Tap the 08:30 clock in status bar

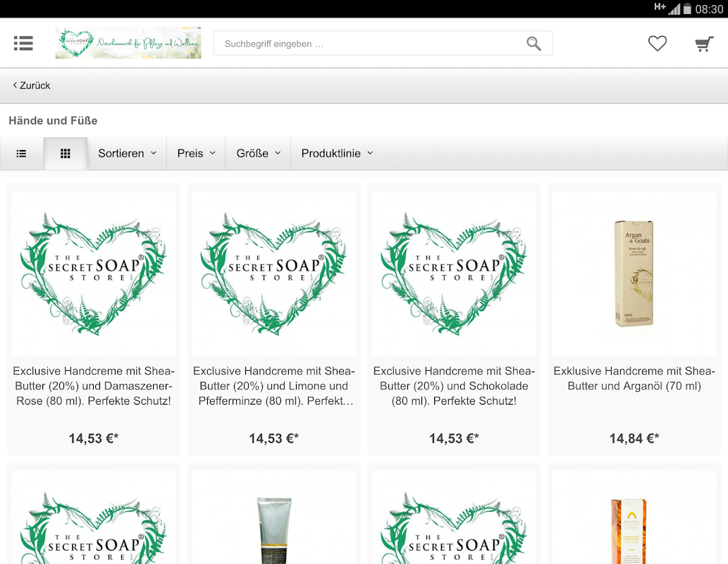click(x=709, y=9)
